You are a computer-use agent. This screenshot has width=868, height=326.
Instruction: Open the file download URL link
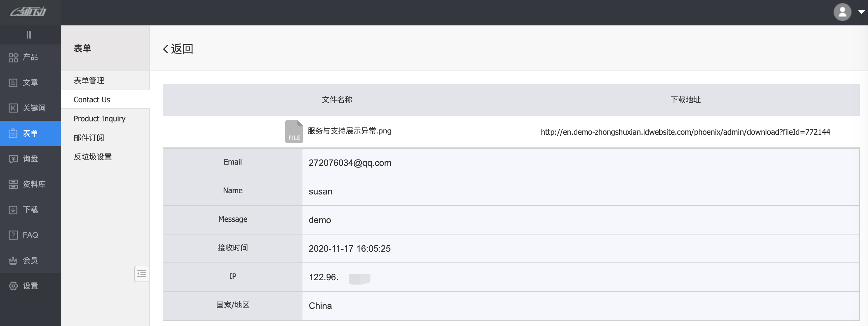pos(685,132)
